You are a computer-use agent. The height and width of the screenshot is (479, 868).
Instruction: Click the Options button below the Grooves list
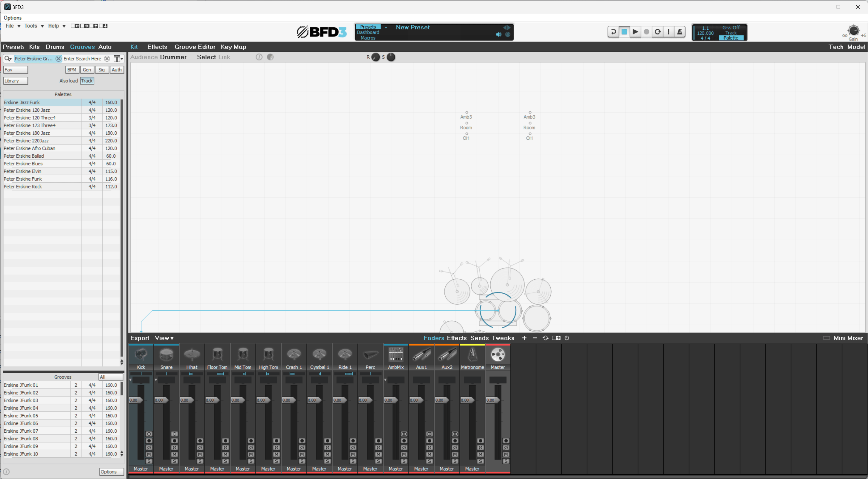click(x=111, y=471)
